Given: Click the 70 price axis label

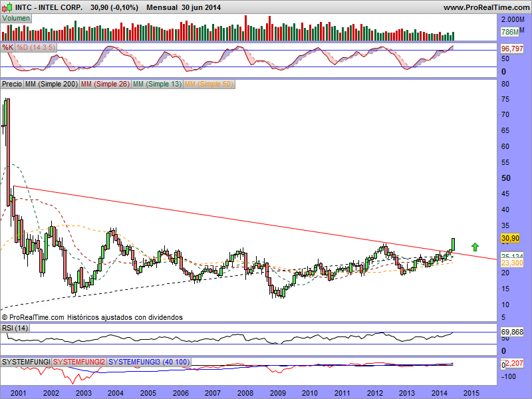Looking at the screenshot, I should (505, 114).
